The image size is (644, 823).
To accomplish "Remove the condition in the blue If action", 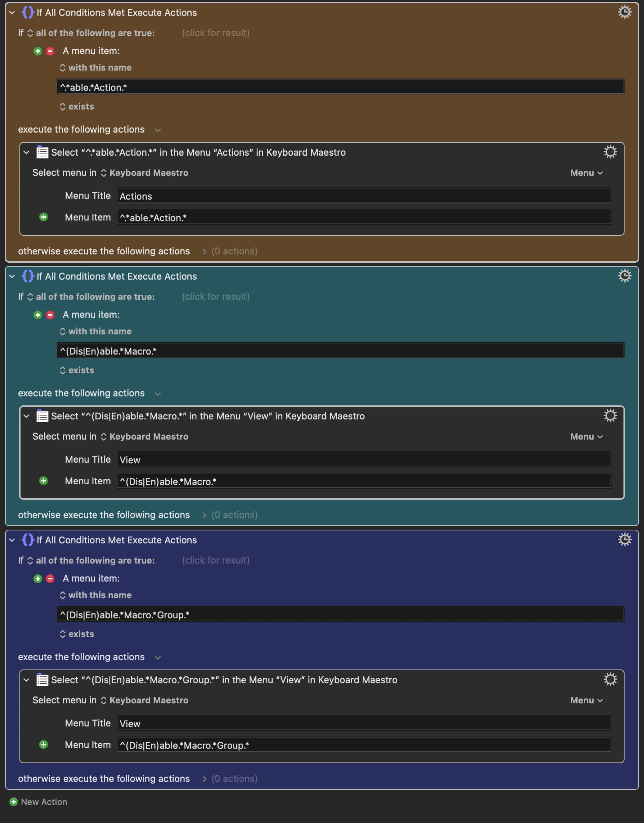I will pyautogui.click(x=50, y=578).
